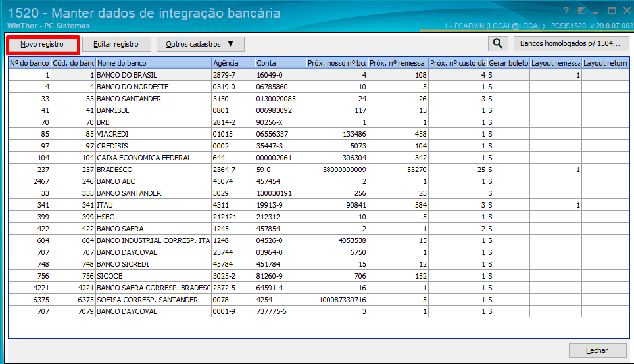Select the BANCO DO NORDESTE row
Viewport: 634px width, 364px height.
pos(318,87)
